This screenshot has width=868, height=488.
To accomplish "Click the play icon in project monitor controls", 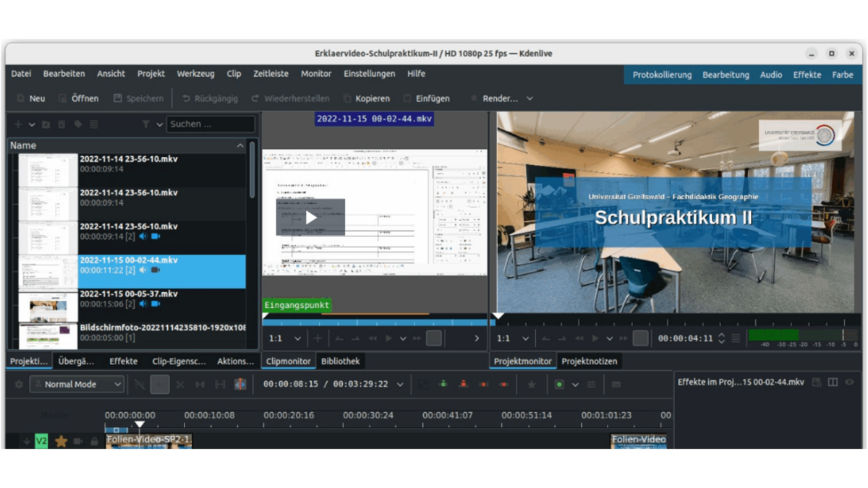I will [x=595, y=338].
